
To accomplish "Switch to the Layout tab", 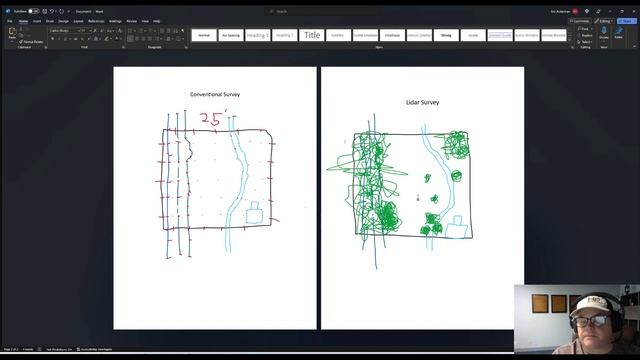I will pyautogui.click(x=78, y=21).
